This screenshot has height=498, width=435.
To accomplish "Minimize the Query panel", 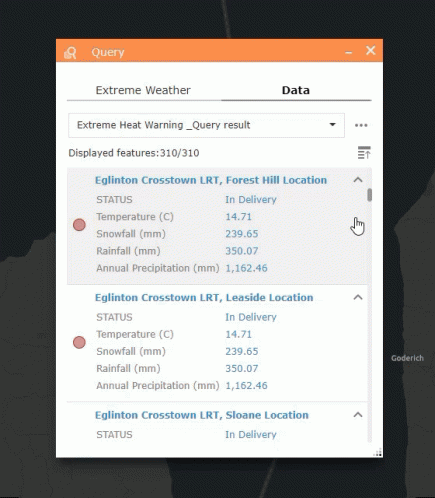I will click(x=349, y=52).
